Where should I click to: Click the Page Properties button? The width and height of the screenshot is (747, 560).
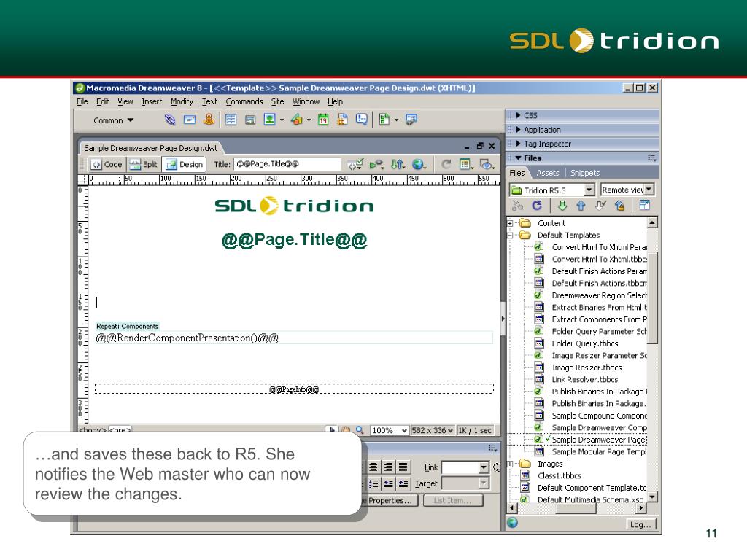tap(390, 500)
